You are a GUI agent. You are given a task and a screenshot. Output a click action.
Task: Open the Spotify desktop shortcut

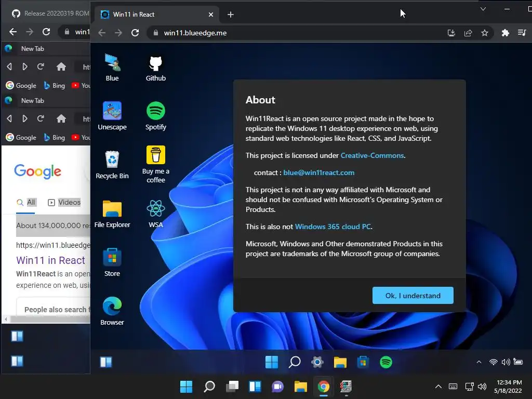point(156,116)
